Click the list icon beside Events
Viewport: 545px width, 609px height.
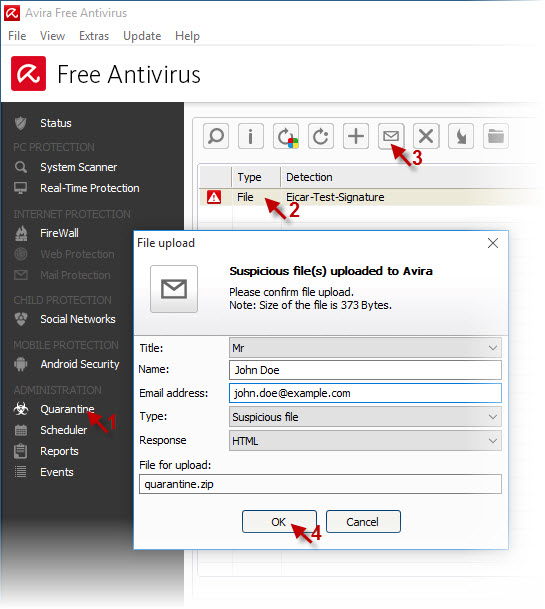pos(21,472)
